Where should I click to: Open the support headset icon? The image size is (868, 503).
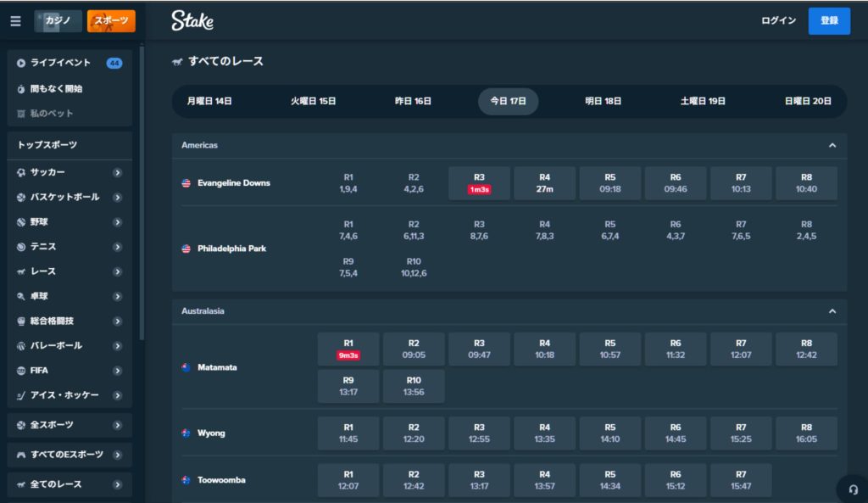coord(853,489)
